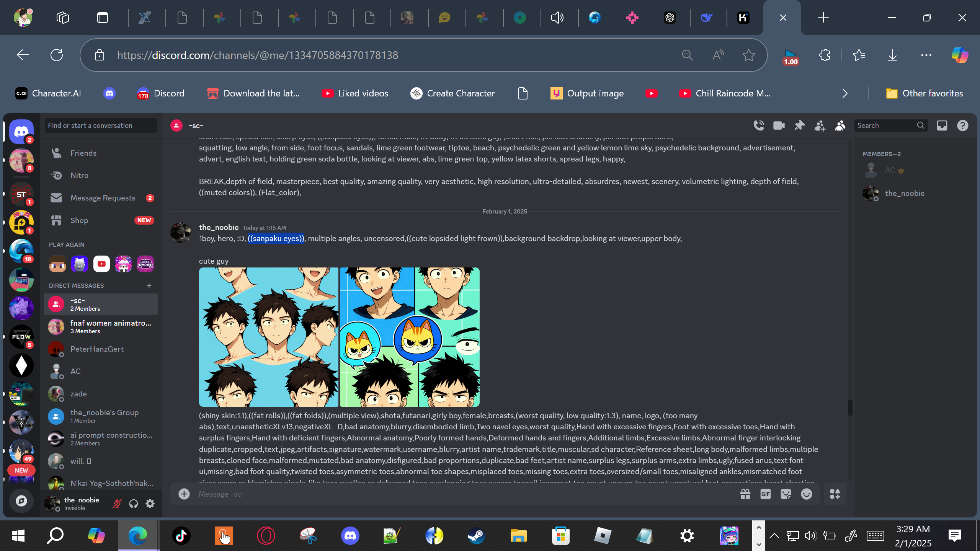Open the Friends tab
This screenshot has width=980, height=551.
click(83, 153)
